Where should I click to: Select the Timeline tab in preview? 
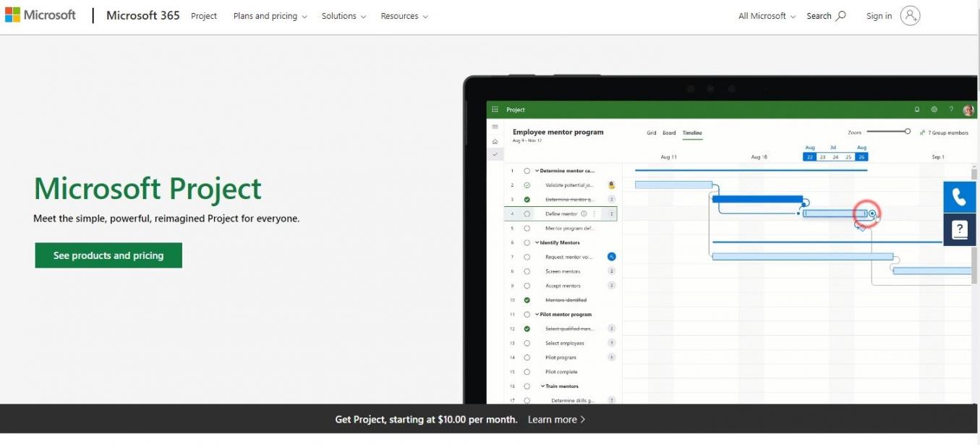click(692, 133)
